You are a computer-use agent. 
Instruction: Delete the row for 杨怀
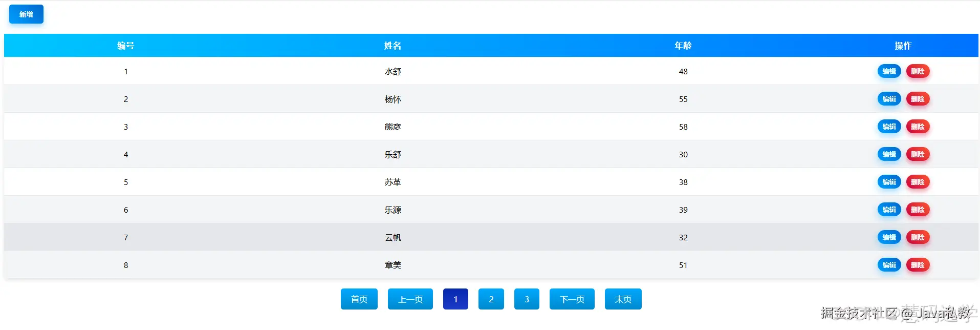click(x=918, y=99)
